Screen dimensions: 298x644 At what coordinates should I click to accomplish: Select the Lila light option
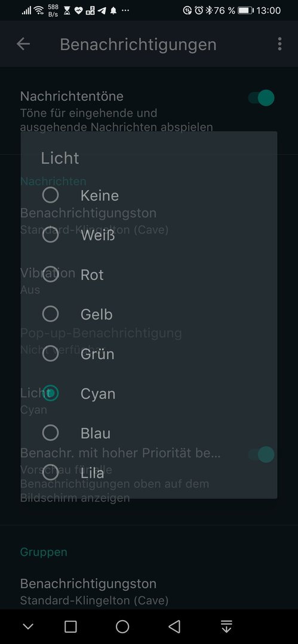pos(51,473)
